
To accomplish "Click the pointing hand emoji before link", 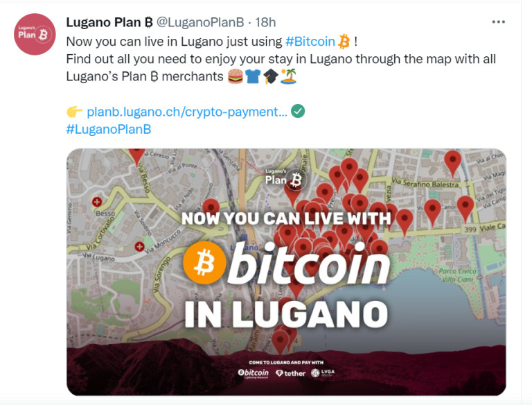I will (x=74, y=112).
